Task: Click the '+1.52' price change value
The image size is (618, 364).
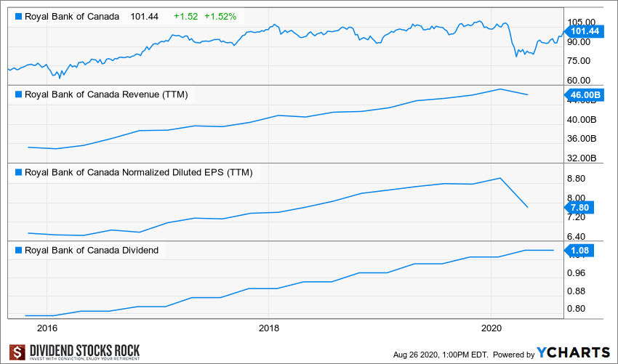Action: (185, 17)
